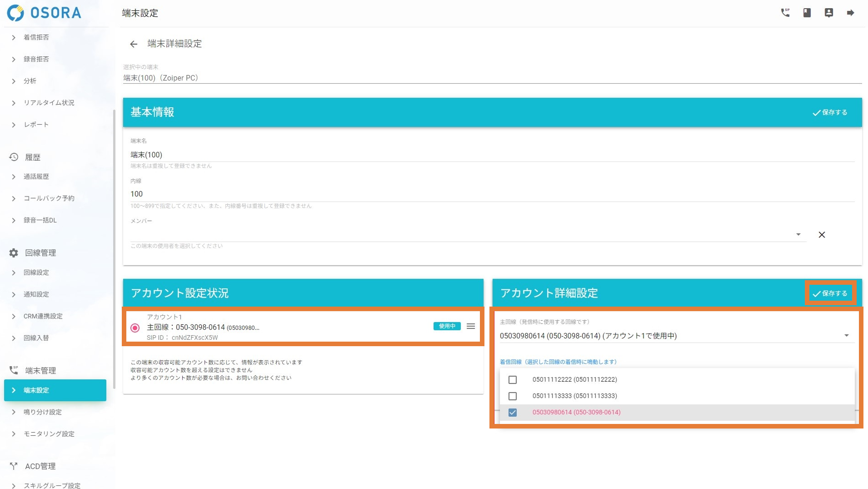Uncheck the 05030980614 incoming line checkbox
Screen dimensions: 868x489
pos(513,413)
